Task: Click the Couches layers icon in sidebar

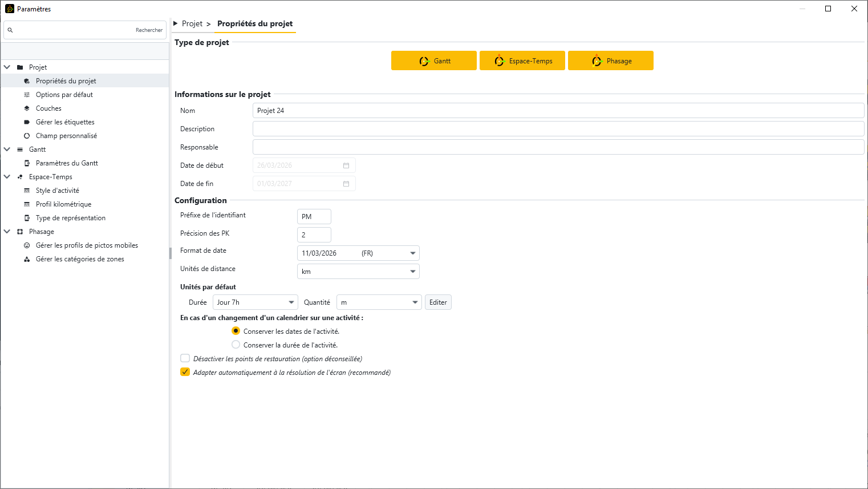Action: pos(27,108)
